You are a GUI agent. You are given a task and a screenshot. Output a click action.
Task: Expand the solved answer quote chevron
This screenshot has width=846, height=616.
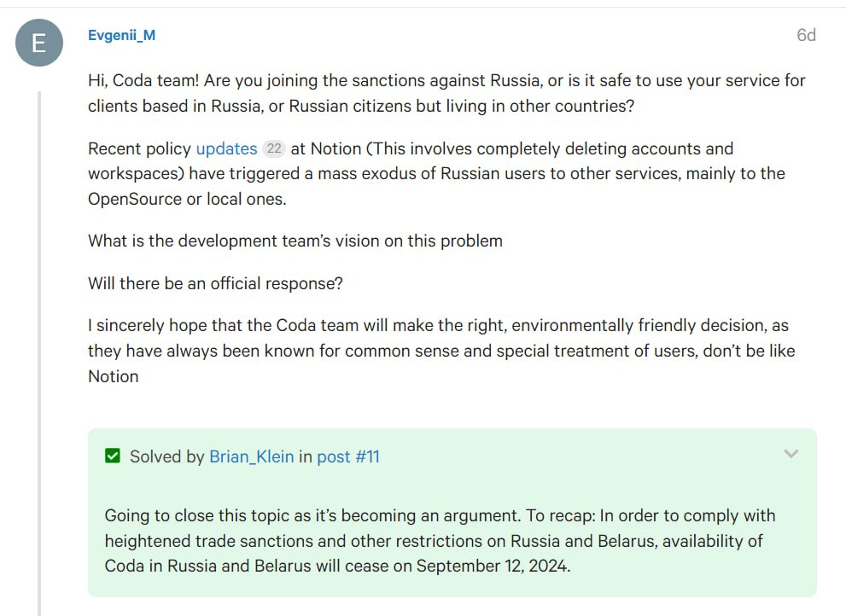[x=791, y=454]
